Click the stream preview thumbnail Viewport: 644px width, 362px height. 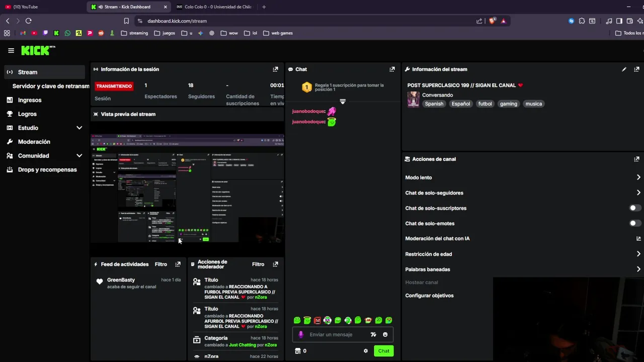pos(187,189)
